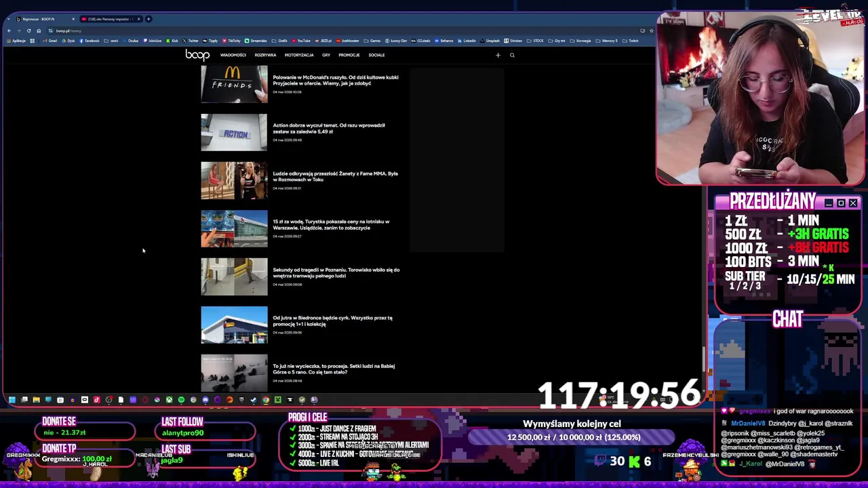Read the McDonald's Przyjaciele kubki article

pyautogui.click(x=335, y=80)
